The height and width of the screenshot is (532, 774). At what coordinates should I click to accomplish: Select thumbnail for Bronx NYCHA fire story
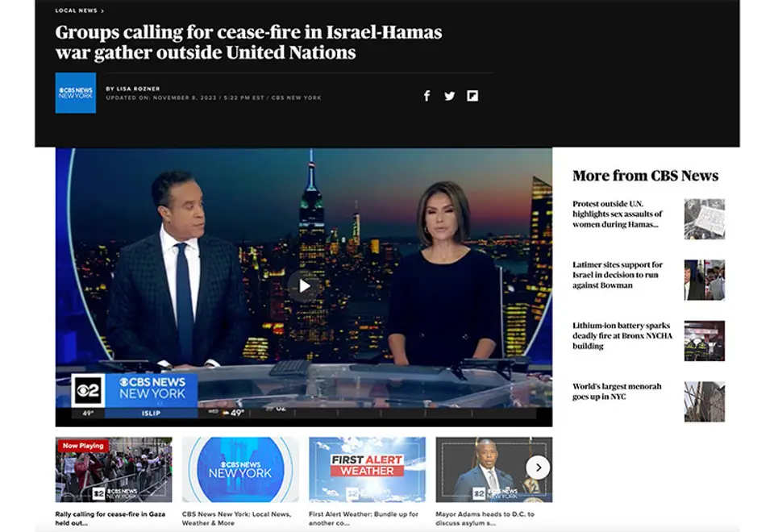705,341
